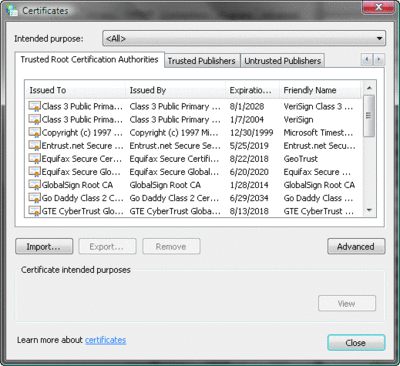Click Issued By cell Entrust.net Secure Se...

pos(175,146)
